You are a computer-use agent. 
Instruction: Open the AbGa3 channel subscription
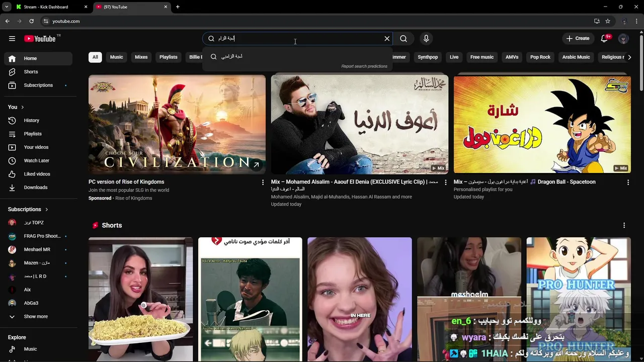(38, 303)
